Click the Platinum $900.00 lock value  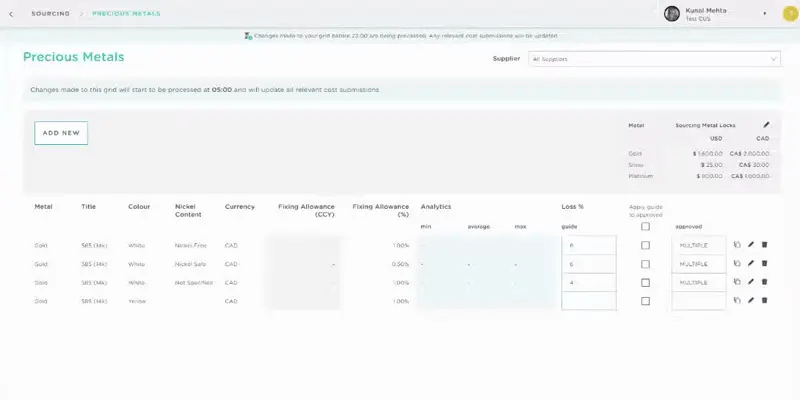(x=710, y=176)
